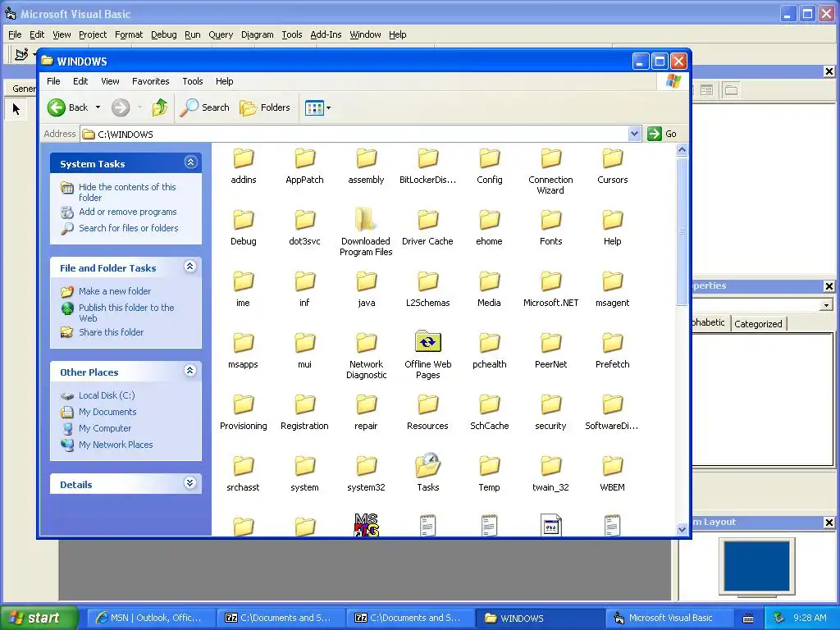Viewport: 840px width, 630px height.
Task: Select the Microsoft.NET folder
Action: tap(550, 290)
